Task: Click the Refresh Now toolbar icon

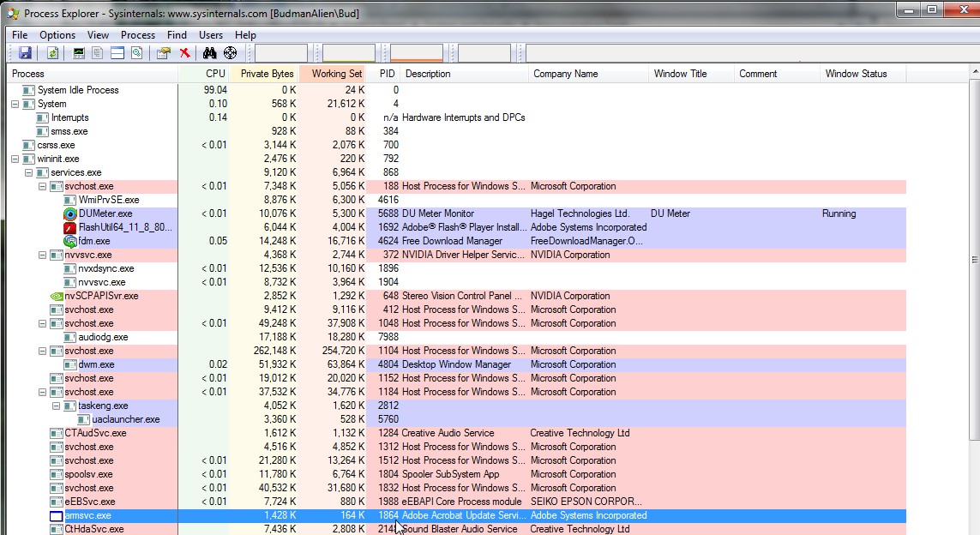Action: point(52,53)
